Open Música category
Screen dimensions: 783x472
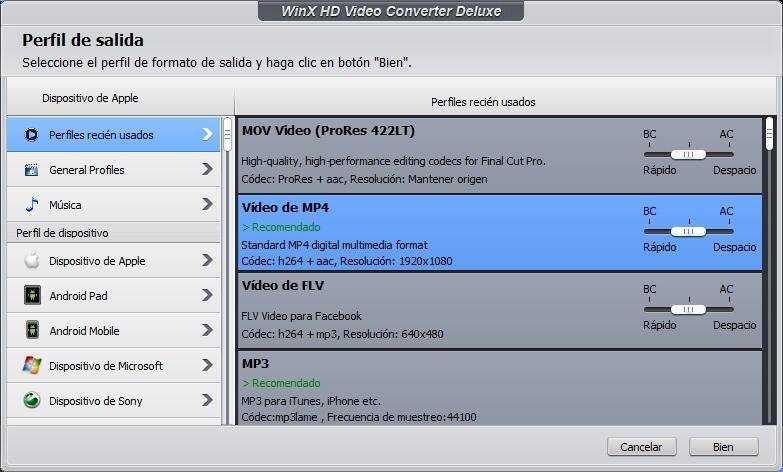point(113,204)
